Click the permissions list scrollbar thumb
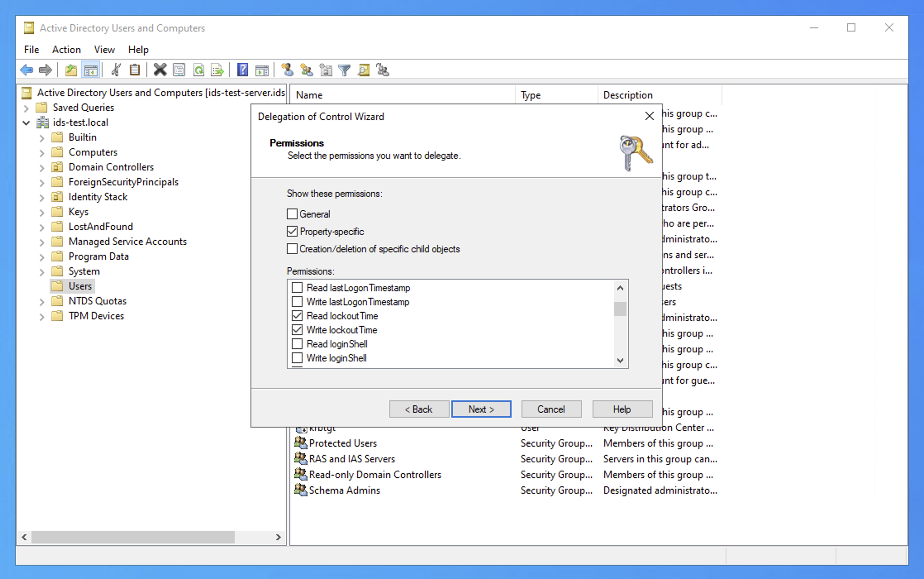The image size is (924, 579). coord(620,309)
